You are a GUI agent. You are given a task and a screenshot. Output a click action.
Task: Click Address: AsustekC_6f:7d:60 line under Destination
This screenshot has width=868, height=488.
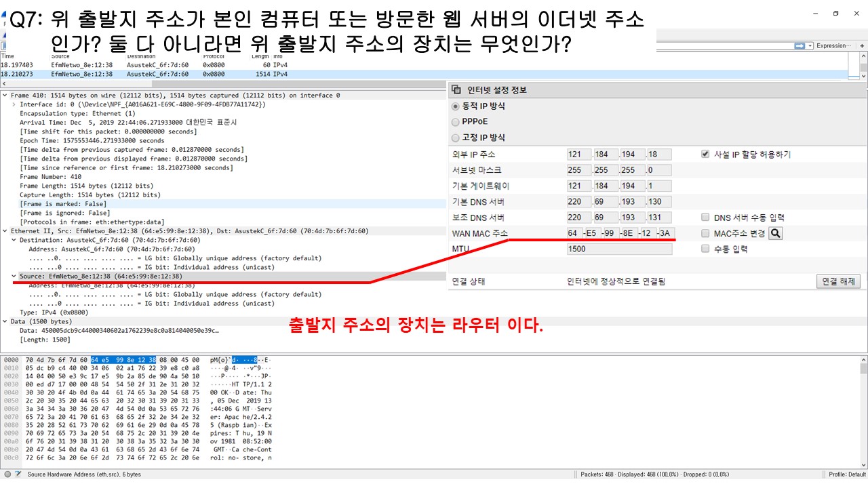111,249
